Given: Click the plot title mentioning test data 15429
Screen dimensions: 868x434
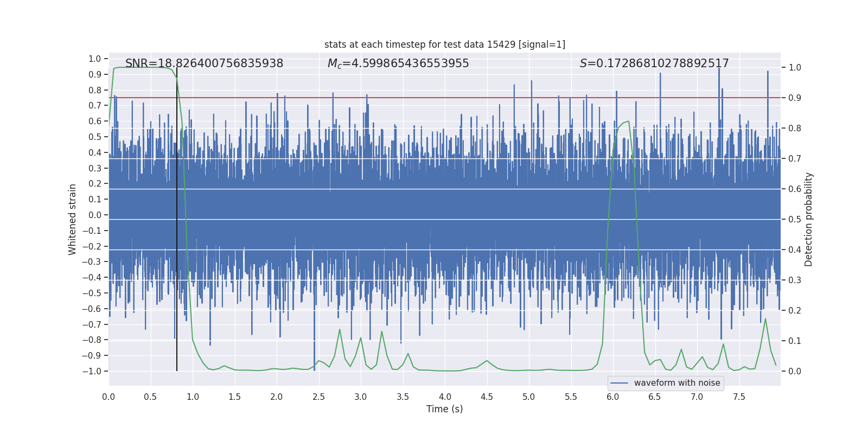Looking at the screenshot, I should pyautogui.click(x=445, y=44).
